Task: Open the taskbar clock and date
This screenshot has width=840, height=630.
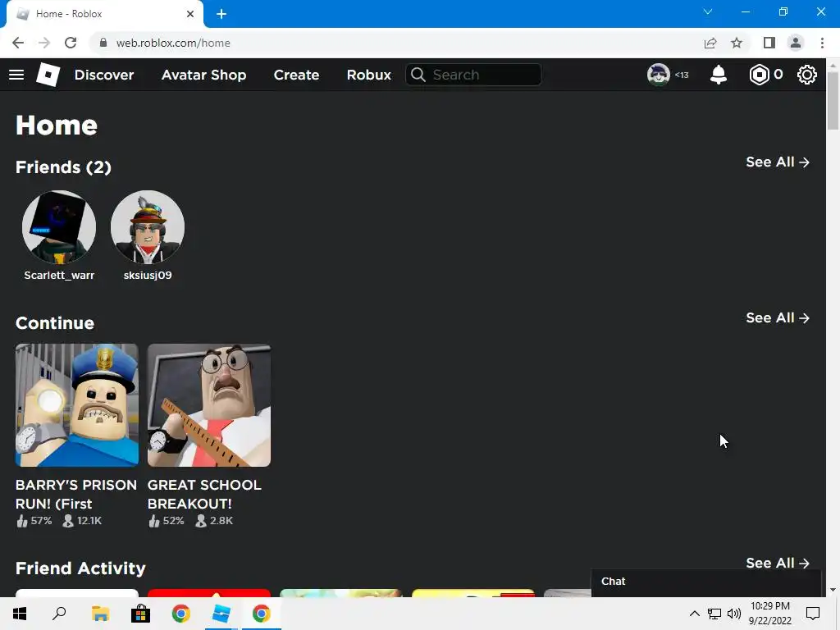Action: click(769, 614)
